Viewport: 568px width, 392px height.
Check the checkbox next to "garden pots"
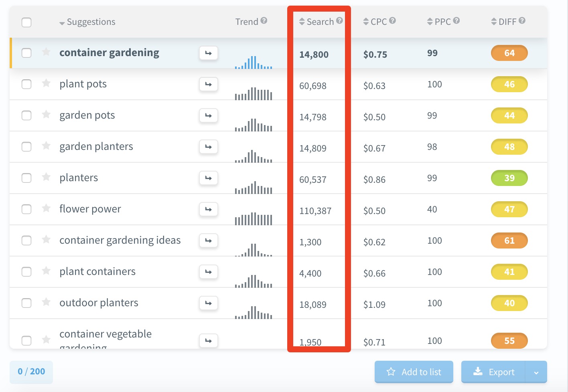(x=26, y=115)
